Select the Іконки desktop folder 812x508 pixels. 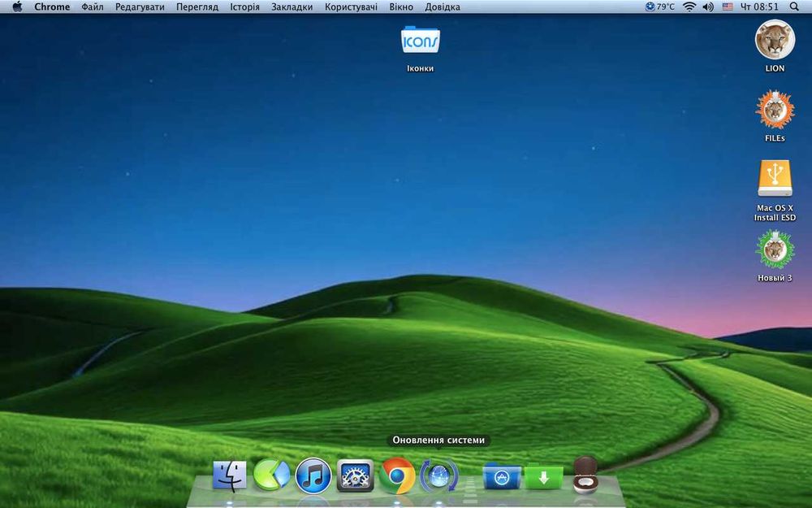(x=420, y=48)
